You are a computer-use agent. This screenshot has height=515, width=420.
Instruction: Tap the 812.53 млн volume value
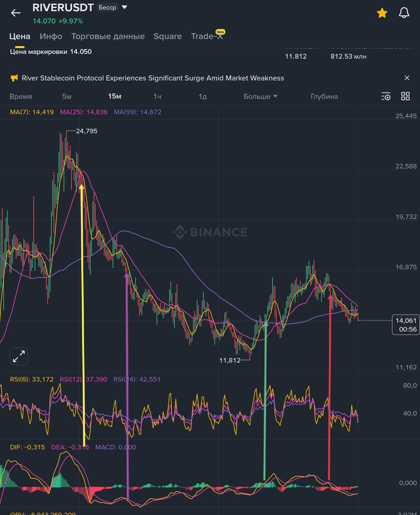coord(349,56)
